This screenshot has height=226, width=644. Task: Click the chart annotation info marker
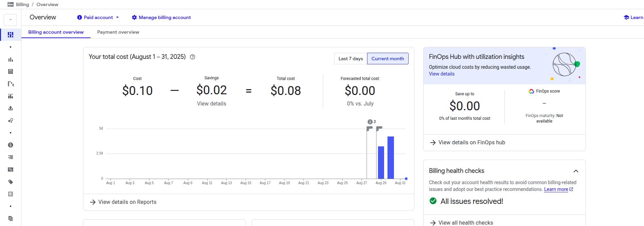[x=370, y=122]
